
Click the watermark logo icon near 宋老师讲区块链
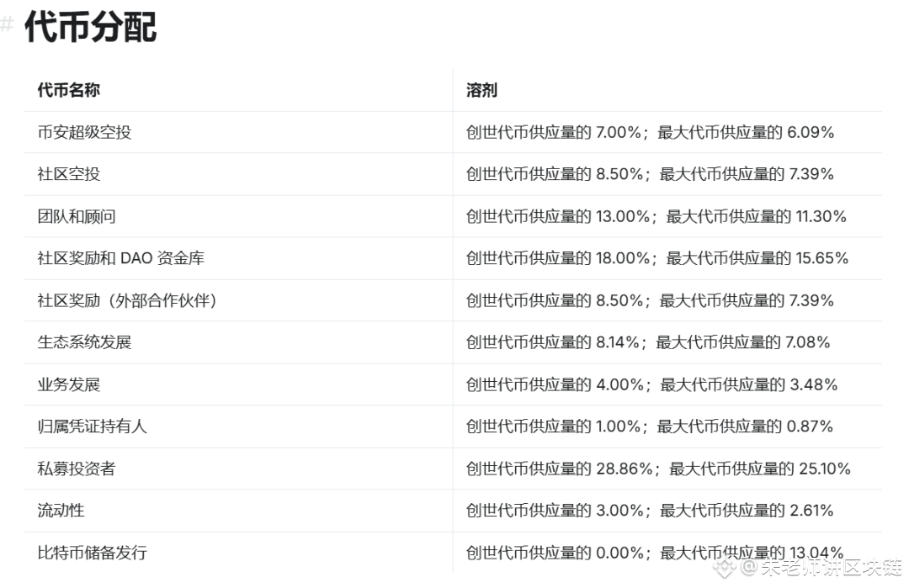pos(724,567)
